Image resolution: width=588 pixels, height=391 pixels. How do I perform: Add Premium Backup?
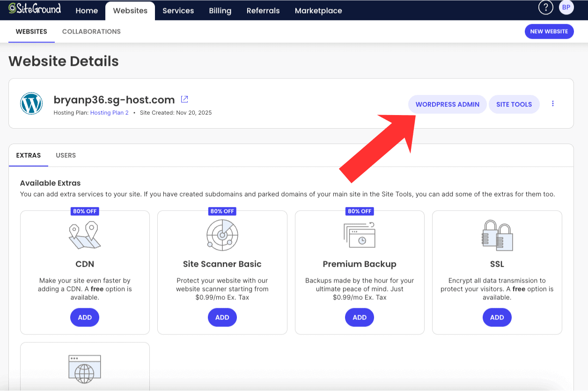coord(360,317)
